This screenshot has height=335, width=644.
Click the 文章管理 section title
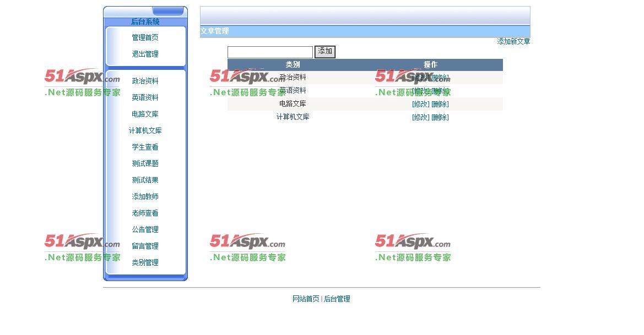click(214, 31)
